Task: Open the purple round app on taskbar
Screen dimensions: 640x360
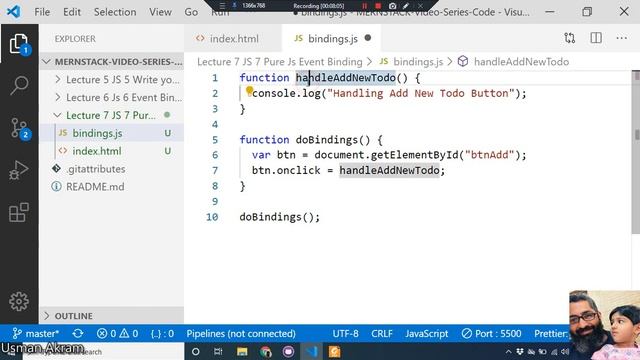Action: 288,351
